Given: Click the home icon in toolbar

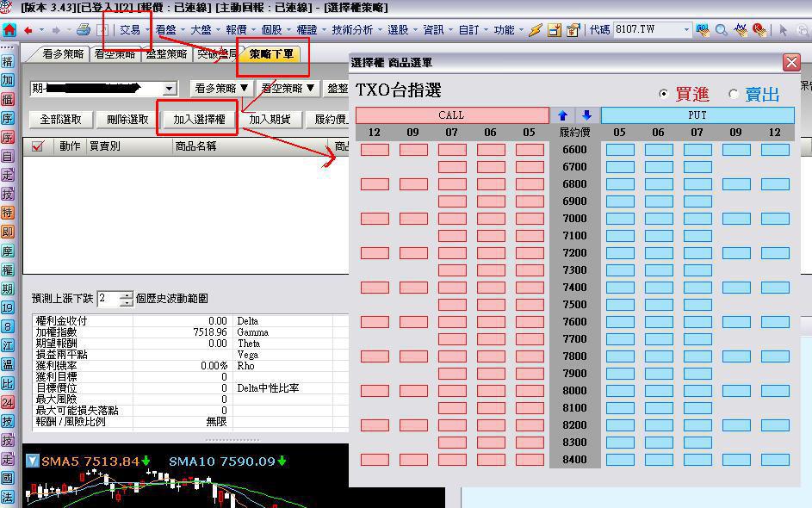Looking at the screenshot, I should pos(9,29).
